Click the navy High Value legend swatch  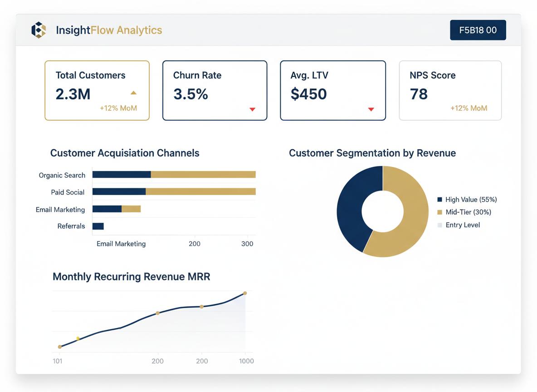tap(440, 200)
